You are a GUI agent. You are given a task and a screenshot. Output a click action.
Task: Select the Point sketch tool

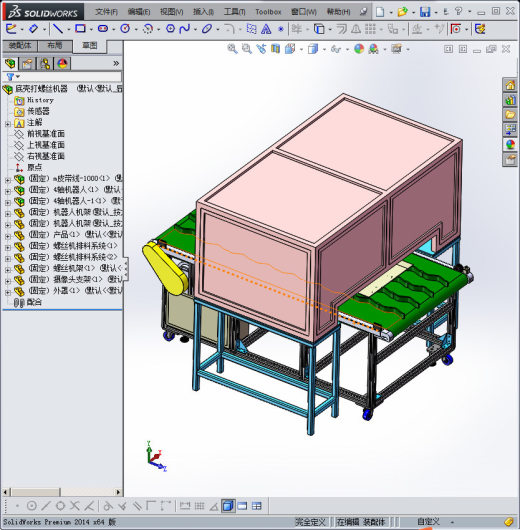[x=281, y=29]
